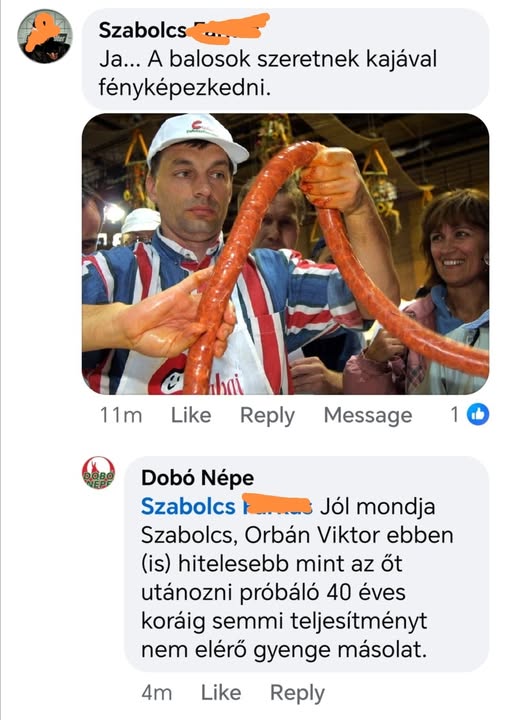Open the Dobó Népe page avatar
Screen dimensions: 506x720
[x=98, y=473]
